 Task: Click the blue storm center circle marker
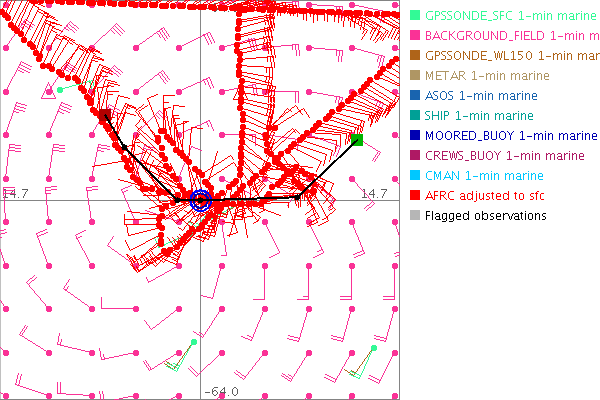point(200,200)
